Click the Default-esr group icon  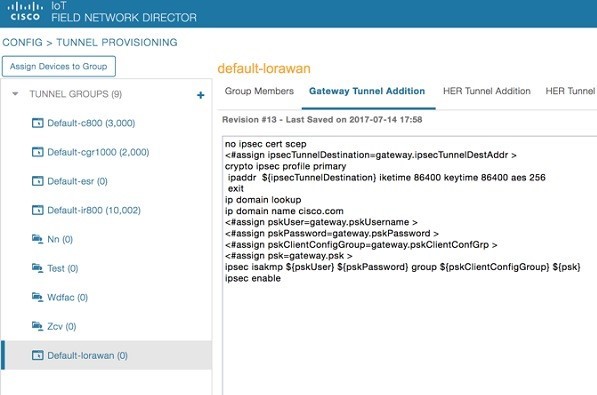[x=37, y=181]
